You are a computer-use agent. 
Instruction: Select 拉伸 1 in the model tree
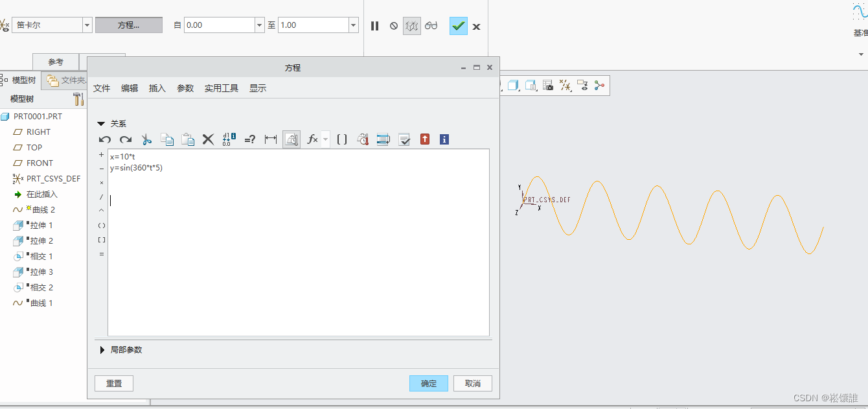tap(41, 226)
